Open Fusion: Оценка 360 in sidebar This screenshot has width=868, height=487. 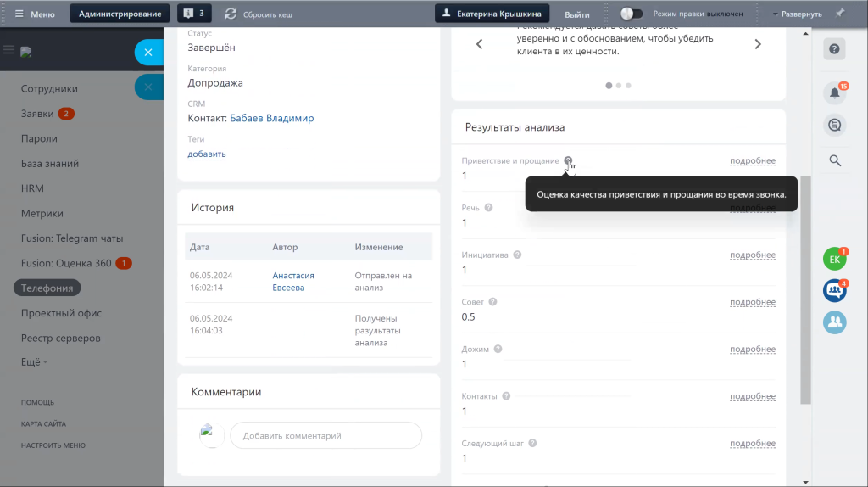[66, 263]
